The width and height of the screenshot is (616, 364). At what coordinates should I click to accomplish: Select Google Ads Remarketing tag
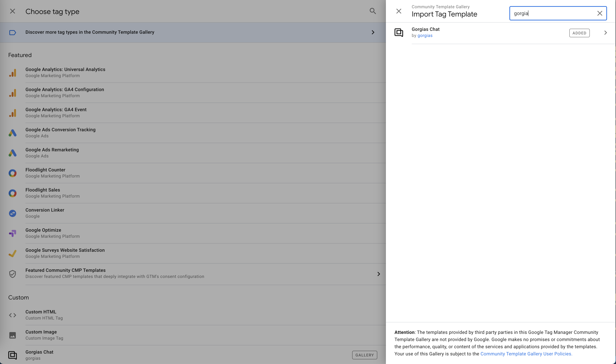point(52,150)
